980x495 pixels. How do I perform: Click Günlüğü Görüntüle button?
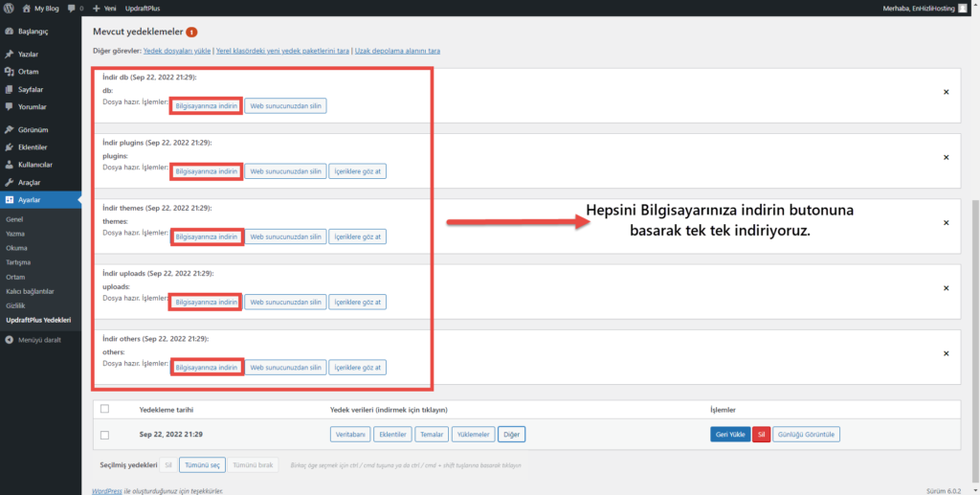[806, 435]
